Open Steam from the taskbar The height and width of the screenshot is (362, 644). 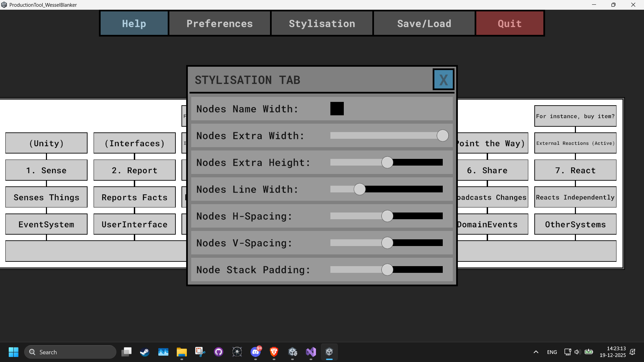click(145, 352)
